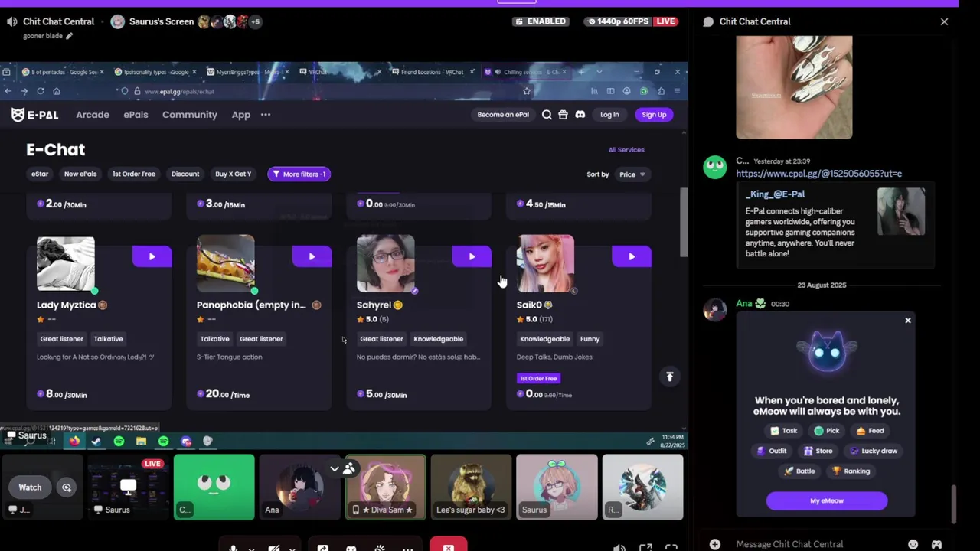Click the scroll-to-top arrow button
The image size is (980, 551).
670,377
